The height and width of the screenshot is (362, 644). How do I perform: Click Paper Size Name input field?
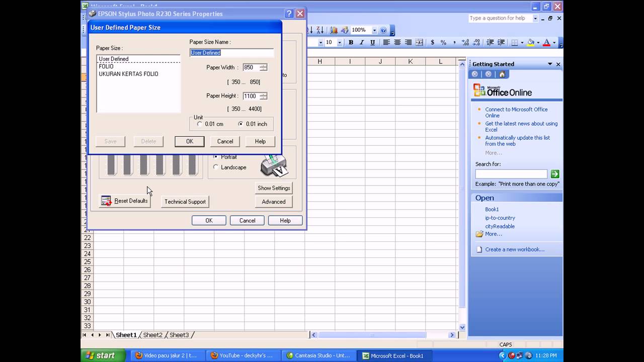[x=231, y=53]
